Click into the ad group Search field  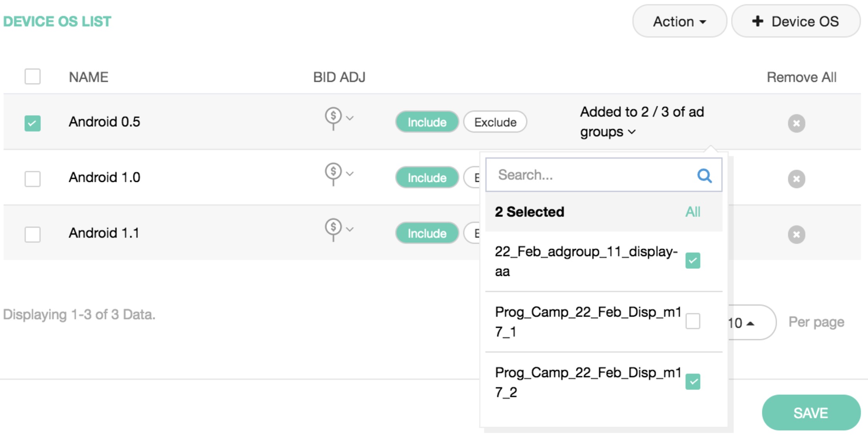pos(590,175)
